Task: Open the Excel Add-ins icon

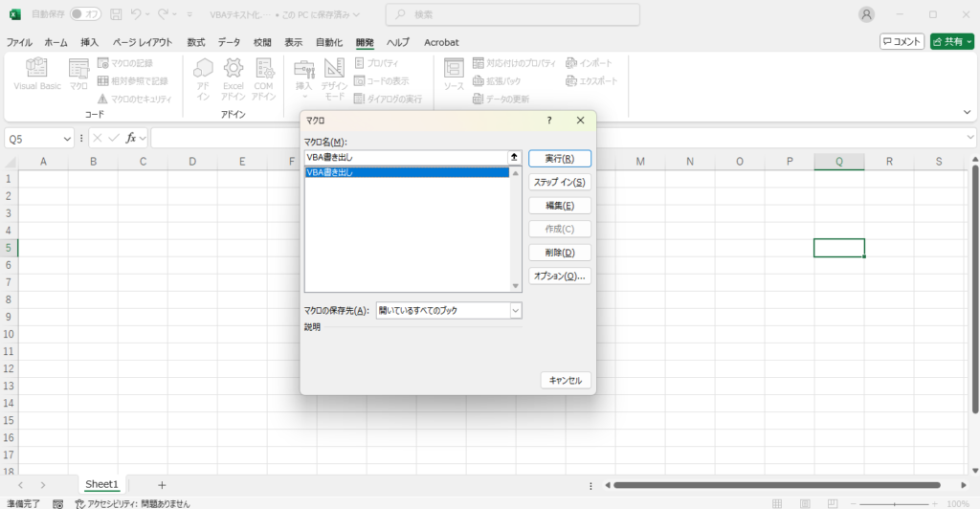Action: point(234,69)
